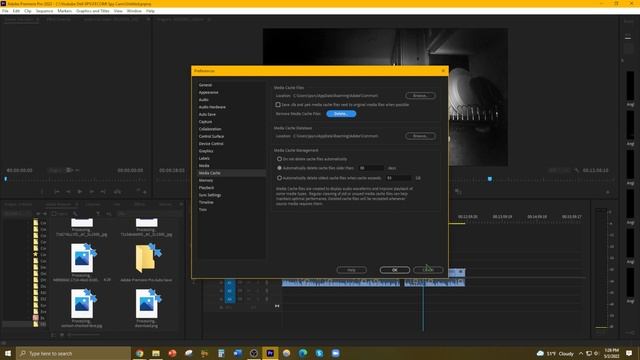Cancel the Preferences dialog
640x360 pixels.
[428, 270]
